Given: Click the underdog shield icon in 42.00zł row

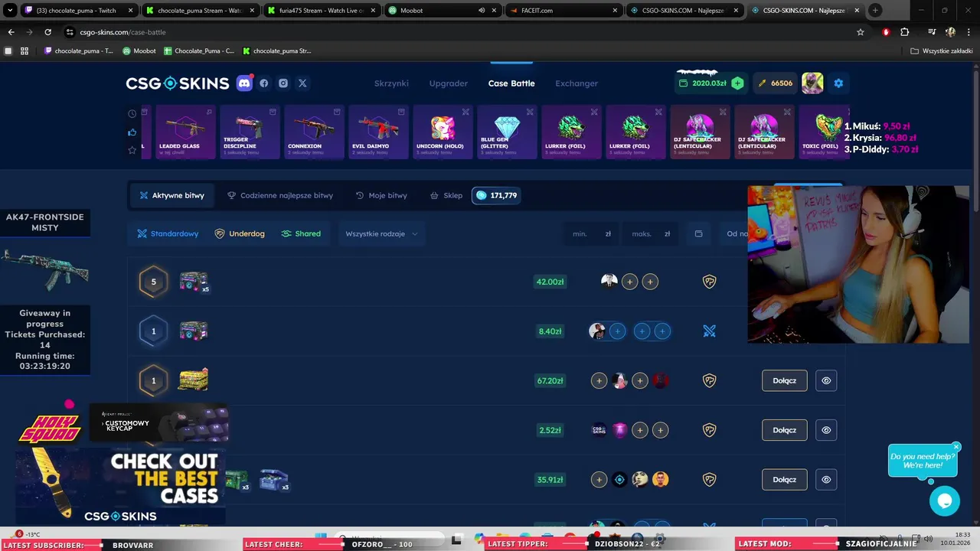Looking at the screenshot, I should coord(710,282).
